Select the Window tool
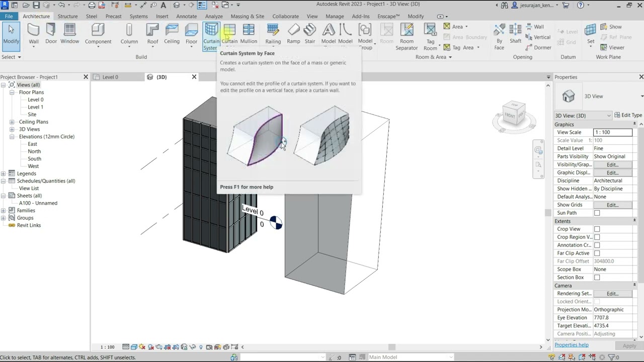Viewport: 644px width, 362px height. [x=69, y=34]
